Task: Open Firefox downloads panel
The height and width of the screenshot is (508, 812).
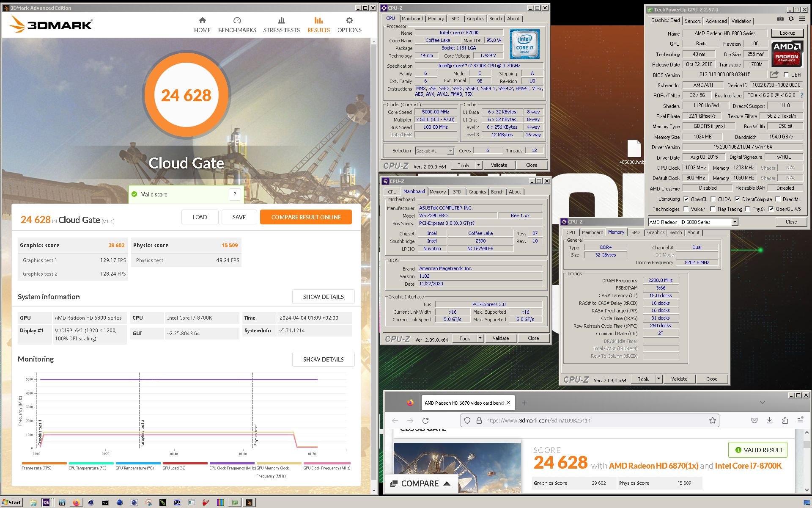Action: click(770, 420)
